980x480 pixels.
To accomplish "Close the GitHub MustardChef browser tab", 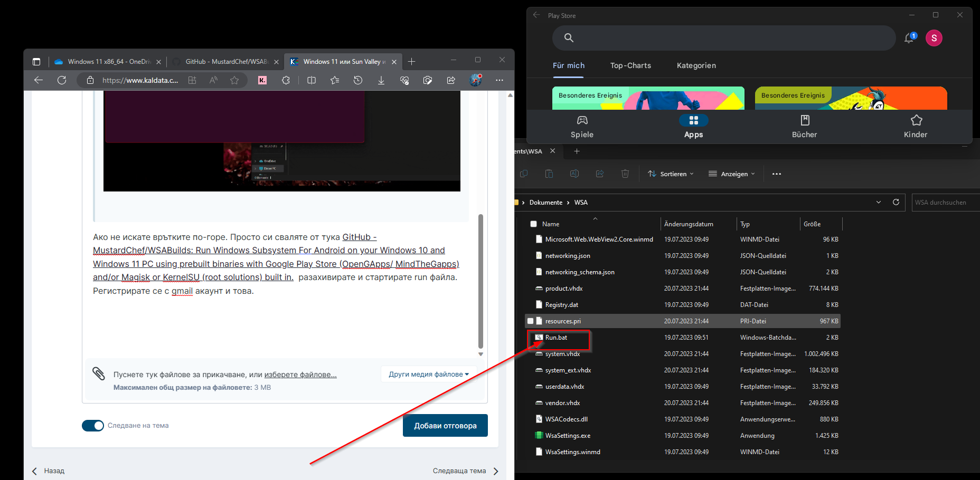I will click(x=276, y=62).
